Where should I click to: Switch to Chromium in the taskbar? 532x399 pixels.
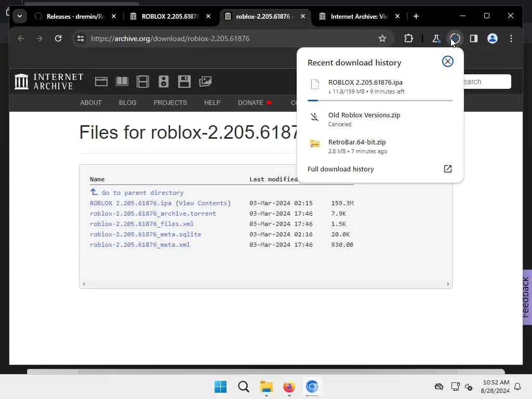click(x=312, y=387)
